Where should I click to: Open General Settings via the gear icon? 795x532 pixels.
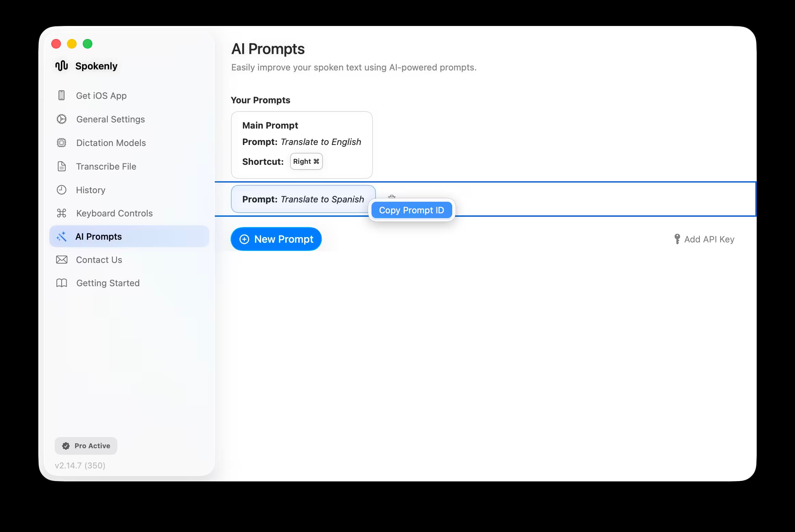pyautogui.click(x=62, y=119)
